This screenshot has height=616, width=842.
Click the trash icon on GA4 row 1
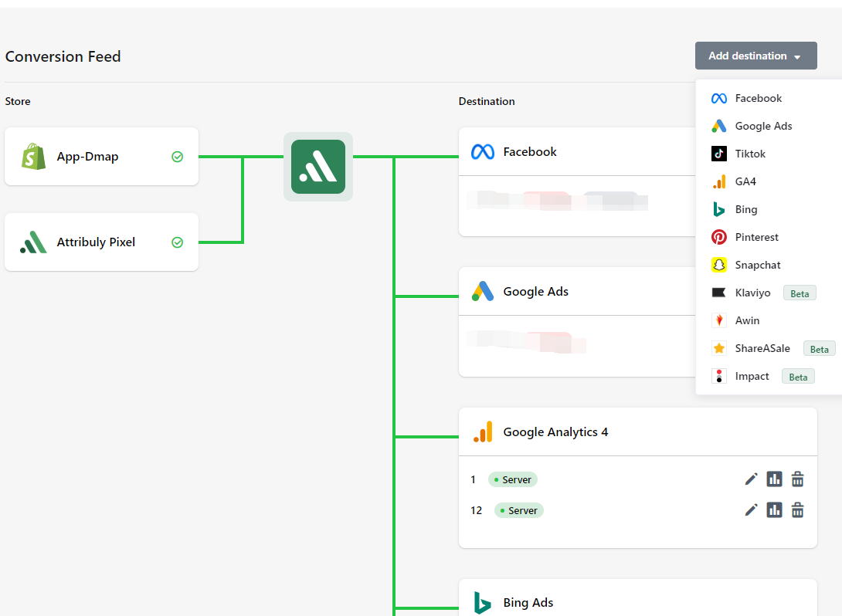coord(797,479)
